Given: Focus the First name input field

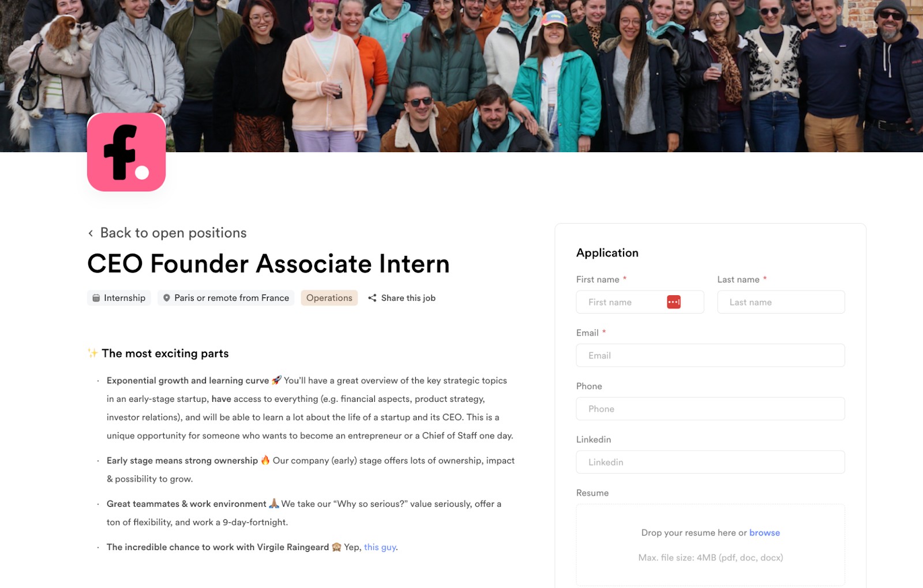Looking at the screenshot, I should coord(640,302).
